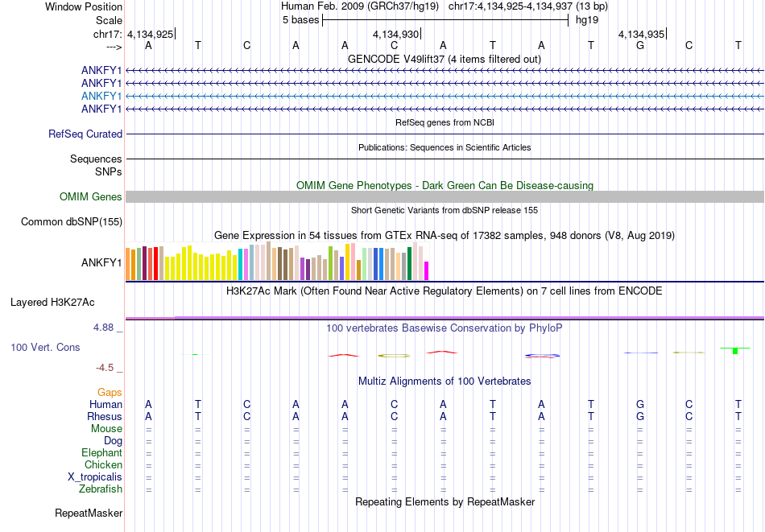Select the Human species label
The height and width of the screenshot is (532, 765).
(x=105, y=404)
